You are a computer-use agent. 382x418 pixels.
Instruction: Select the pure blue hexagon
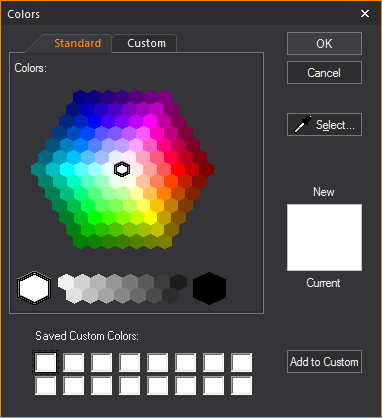click(x=94, y=121)
